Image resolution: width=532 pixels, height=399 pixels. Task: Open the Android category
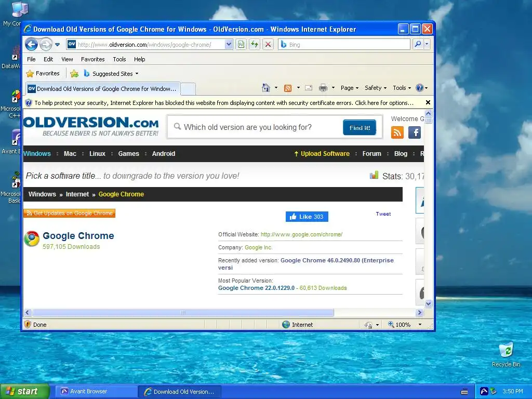click(x=164, y=154)
